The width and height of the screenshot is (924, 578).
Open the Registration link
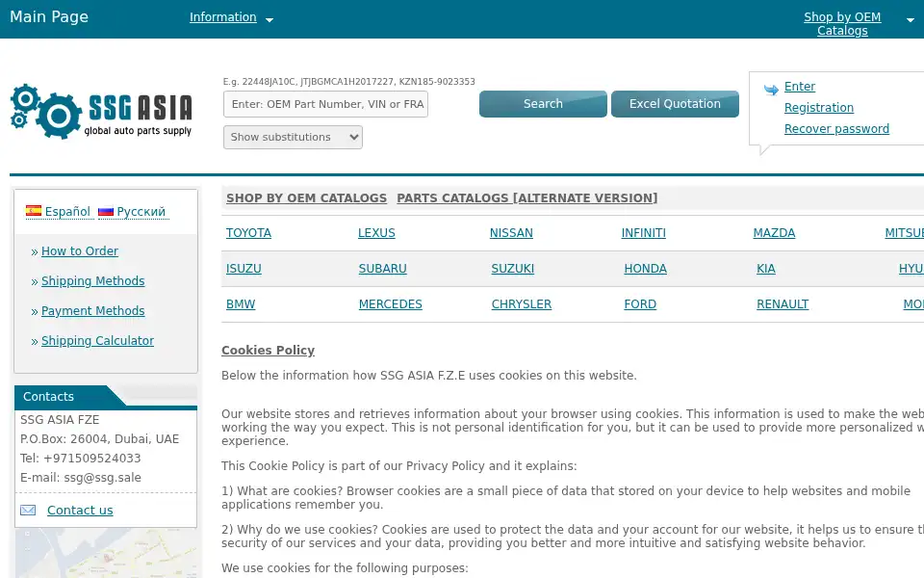(x=818, y=108)
